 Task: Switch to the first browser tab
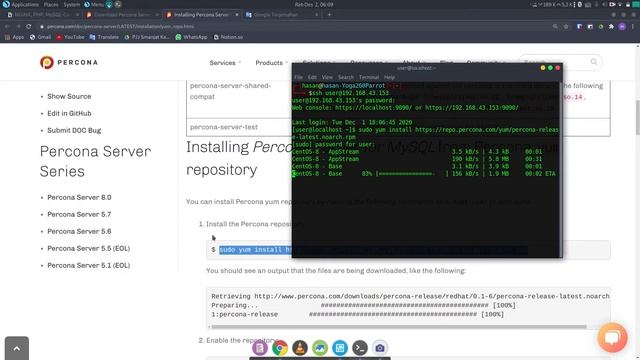click(x=42, y=15)
